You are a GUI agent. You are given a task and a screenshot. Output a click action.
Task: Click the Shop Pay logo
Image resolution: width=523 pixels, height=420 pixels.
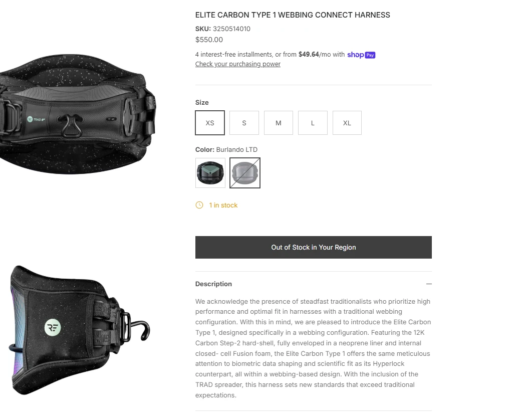(361, 55)
